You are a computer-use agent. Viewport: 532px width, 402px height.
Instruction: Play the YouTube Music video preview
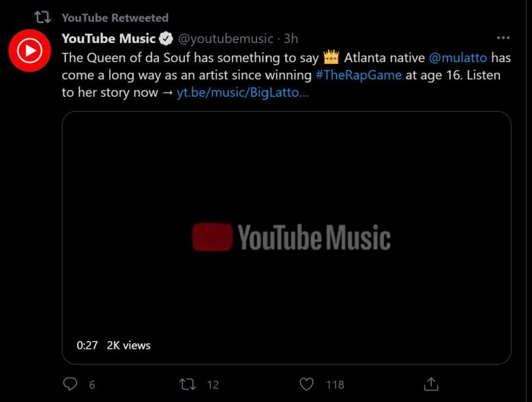286,237
